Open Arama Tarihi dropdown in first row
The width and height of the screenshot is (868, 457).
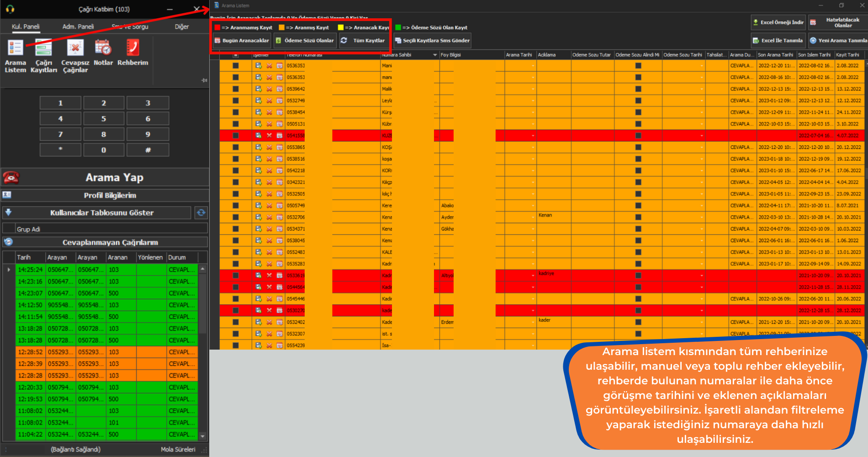[533, 66]
